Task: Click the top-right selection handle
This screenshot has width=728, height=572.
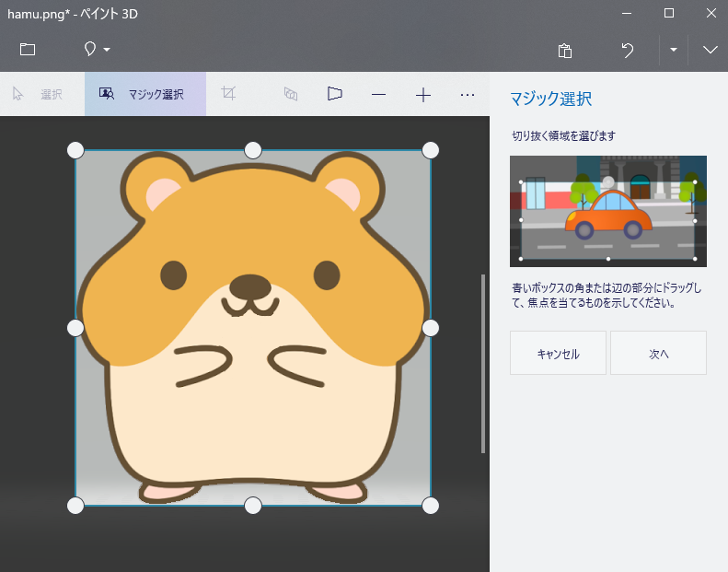Action: pyautogui.click(x=431, y=150)
